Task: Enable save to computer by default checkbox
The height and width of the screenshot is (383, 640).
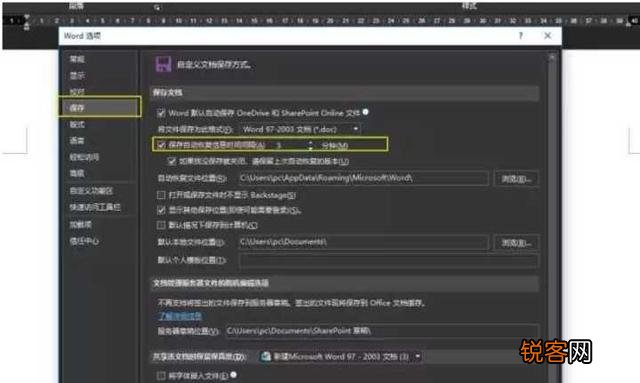Action: coord(161,225)
